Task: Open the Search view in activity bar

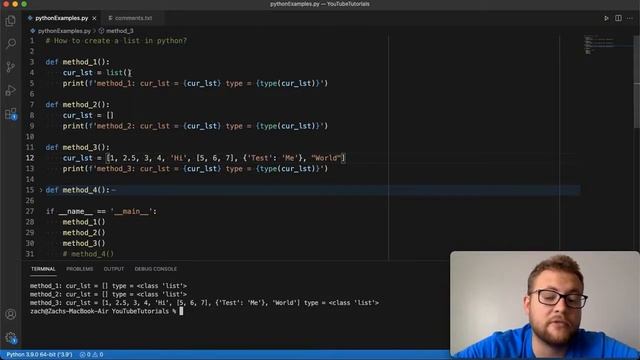Action: (11, 43)
